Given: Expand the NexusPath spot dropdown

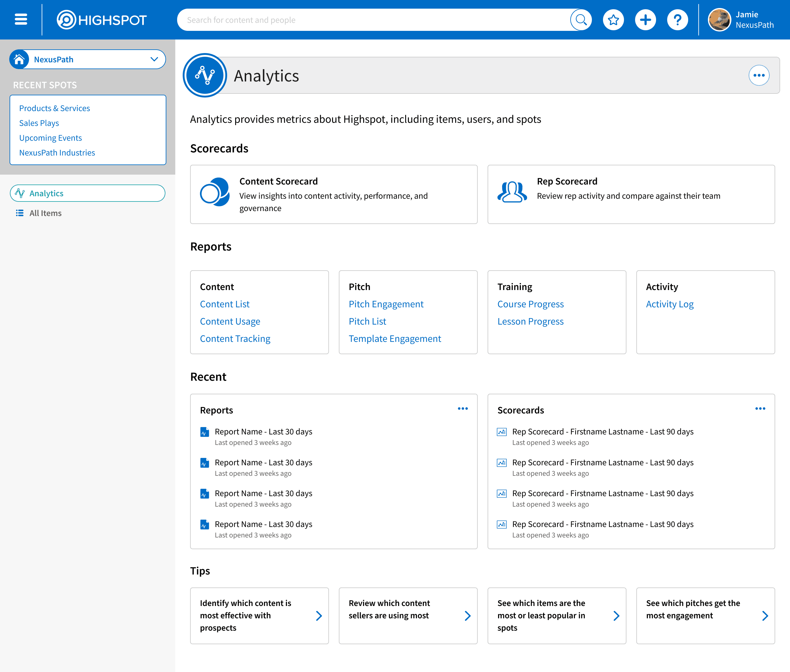Looking at the screenshot, I should [154, 60].
